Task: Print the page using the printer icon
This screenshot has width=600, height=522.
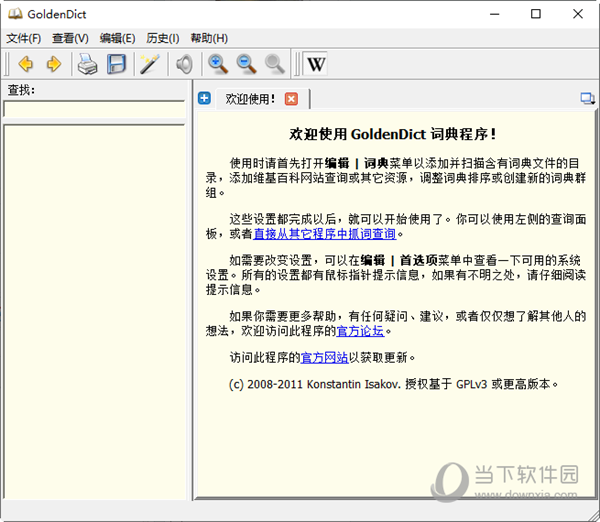Action: 88,64
